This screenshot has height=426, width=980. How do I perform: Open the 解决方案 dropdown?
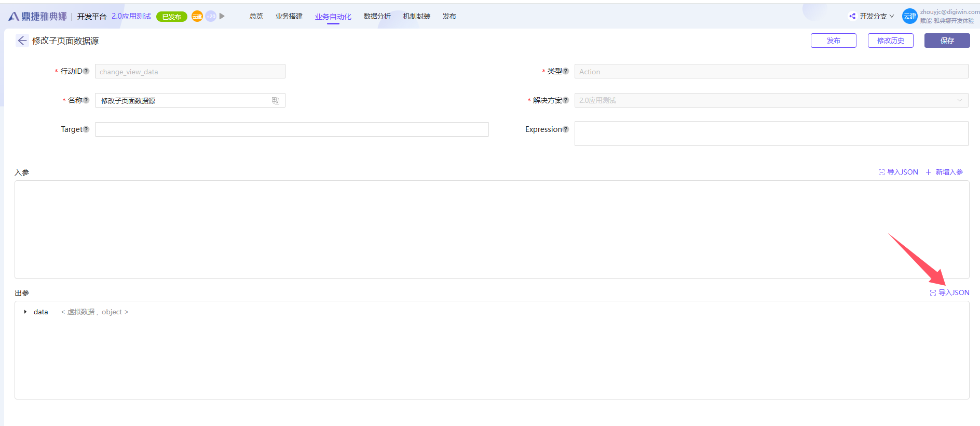point(771,100)
